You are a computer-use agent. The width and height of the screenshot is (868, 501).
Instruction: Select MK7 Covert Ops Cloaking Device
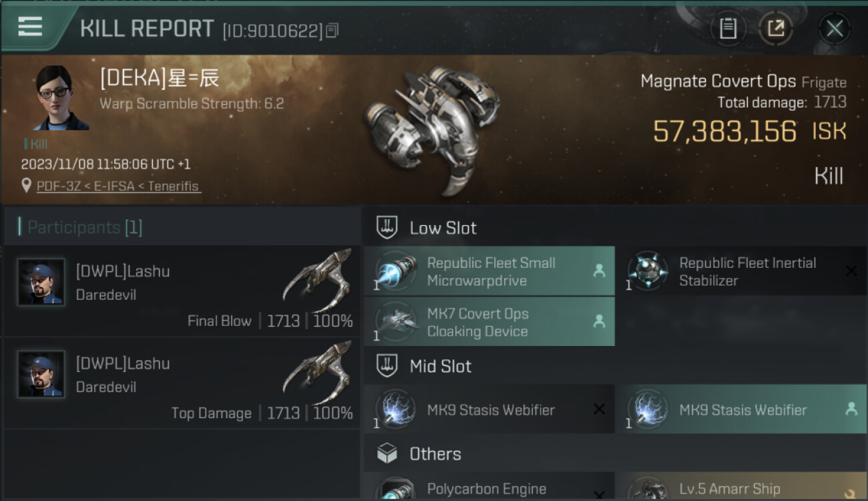pos(489,322)
